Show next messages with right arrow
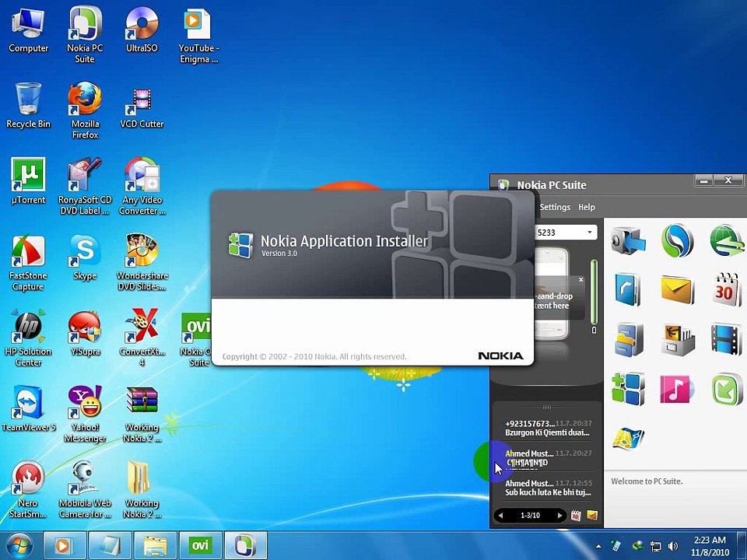Viewport: 747px width, 560px height. (x=559, y=515)
